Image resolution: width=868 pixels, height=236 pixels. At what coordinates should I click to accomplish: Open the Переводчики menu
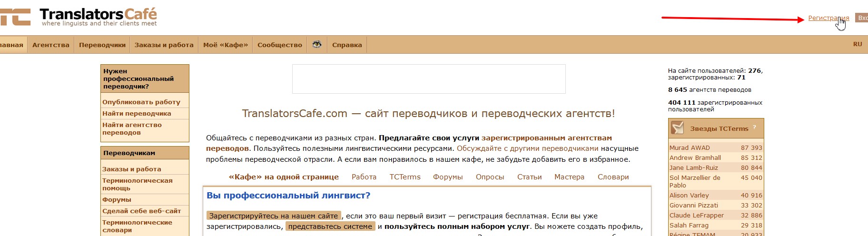[x=102, y=45]
